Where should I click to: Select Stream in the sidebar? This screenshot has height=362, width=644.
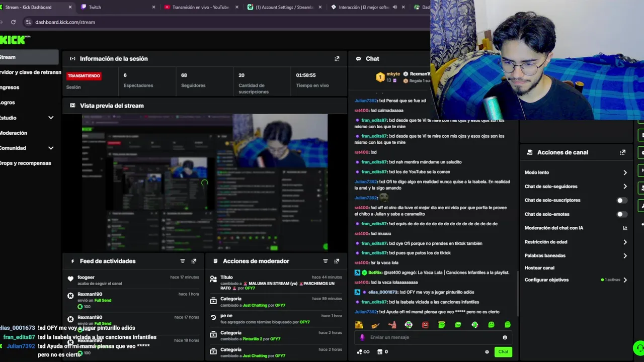coord(29,57)
